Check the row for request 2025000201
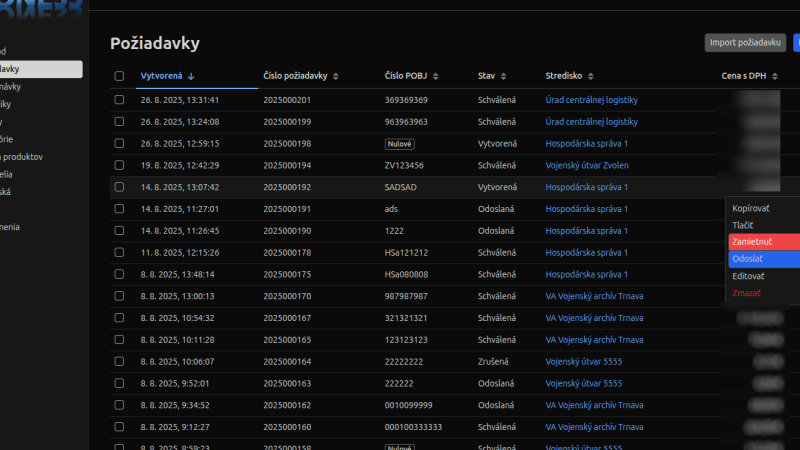800x450 pixels. tap(119, 99)
